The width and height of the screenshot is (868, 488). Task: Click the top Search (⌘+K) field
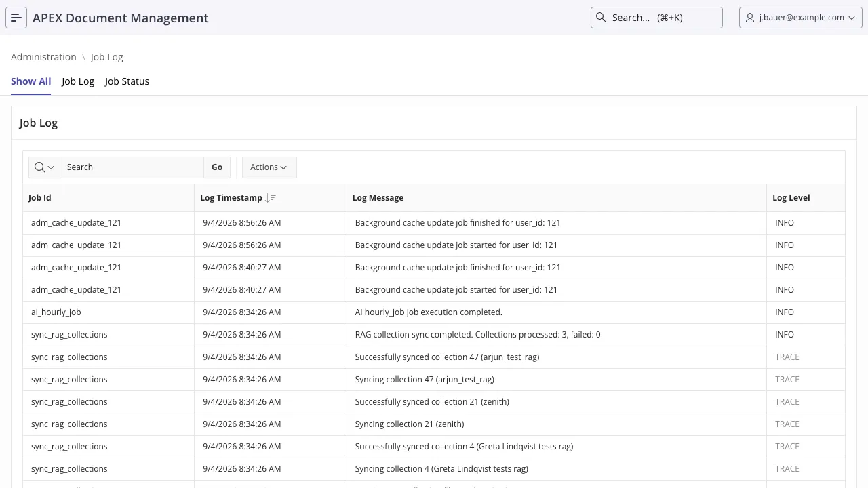(x=656, y=18)
